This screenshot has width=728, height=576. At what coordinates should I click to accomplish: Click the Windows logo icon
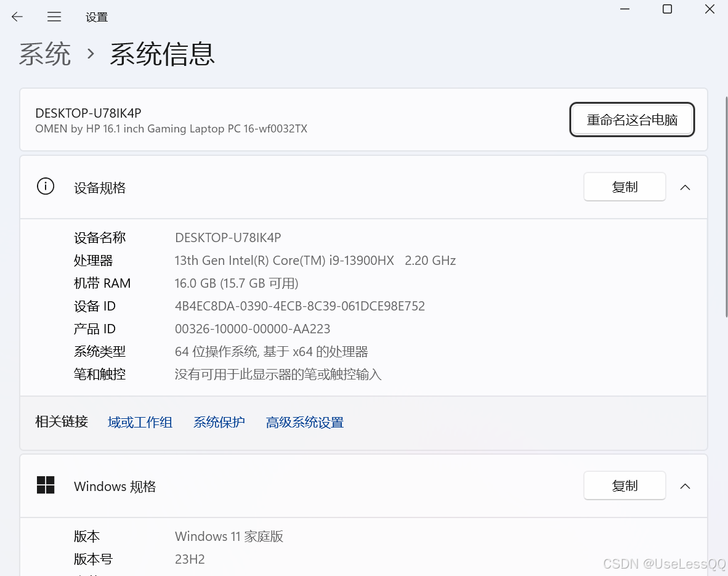point(46,485)
